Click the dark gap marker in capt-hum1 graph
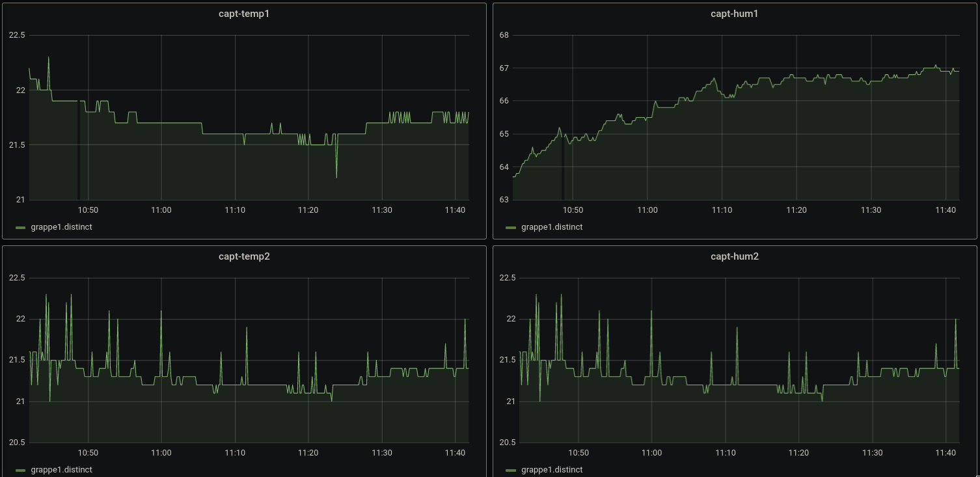 coord(563,167)
